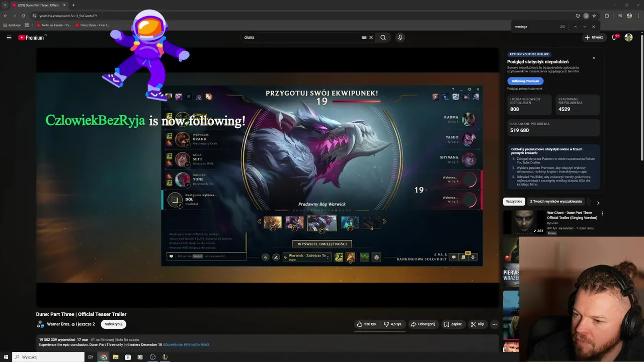Image resolution: width=644 pixels, height=362 pixels.
Task: Click video title Dune: Part Three
Action: (x=81, y=314)
